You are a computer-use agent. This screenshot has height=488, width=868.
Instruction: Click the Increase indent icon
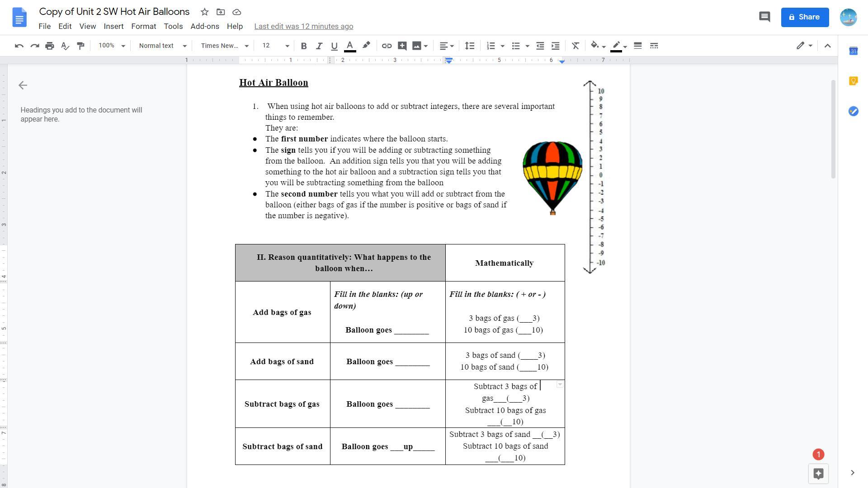[x=556, y=46]
